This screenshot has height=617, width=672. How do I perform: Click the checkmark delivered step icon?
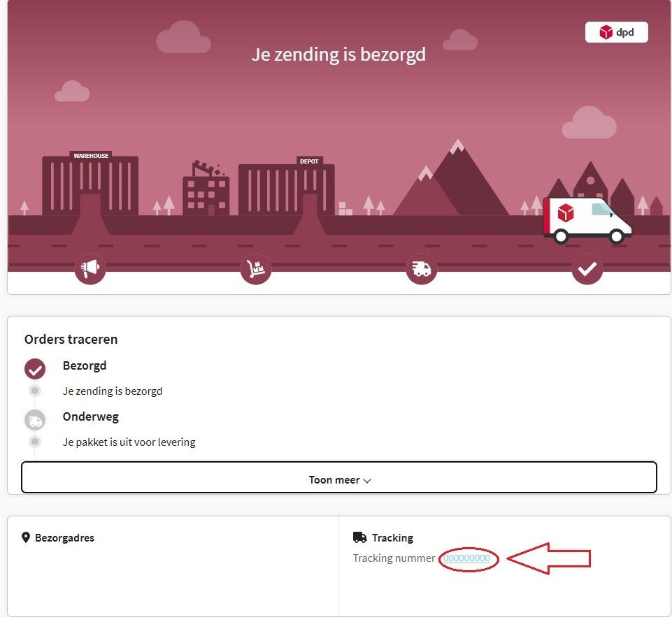tap(587, 268)
